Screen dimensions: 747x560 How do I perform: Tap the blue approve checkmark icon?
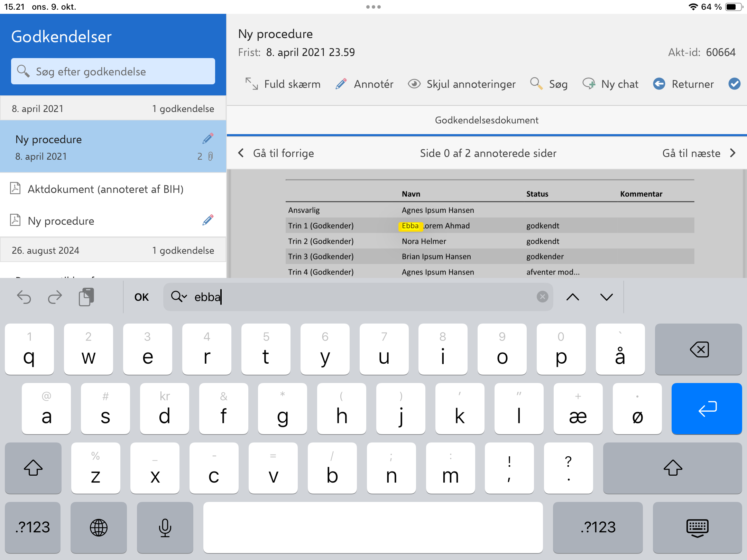point(734,84)
